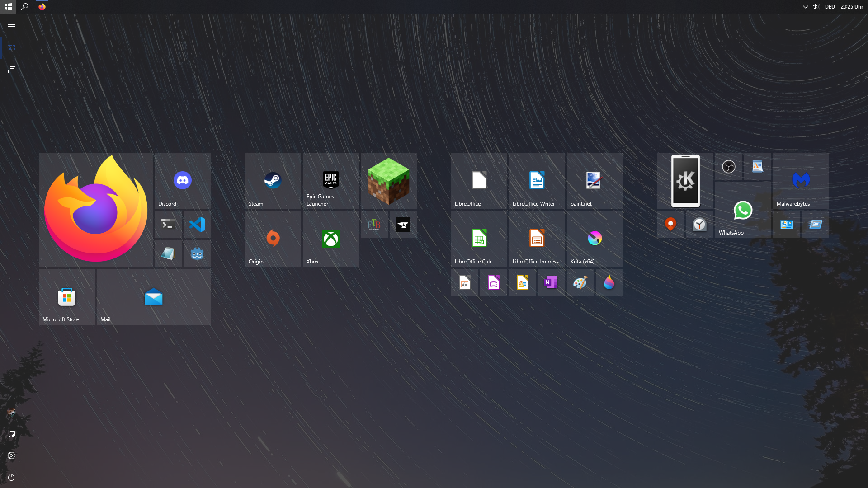Open the Malwarebytes tile
Screen dimensions: 868x488
(x=801, y=181)
